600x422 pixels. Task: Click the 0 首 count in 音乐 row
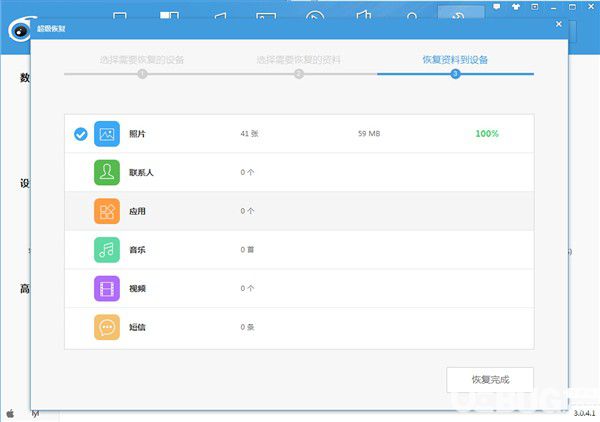(247, 250)
